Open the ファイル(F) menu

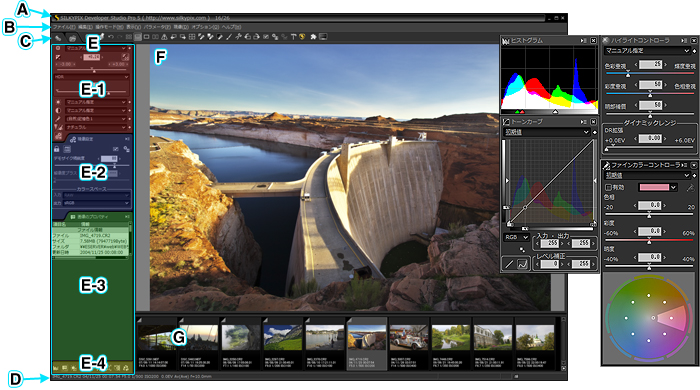click(64, 27)
